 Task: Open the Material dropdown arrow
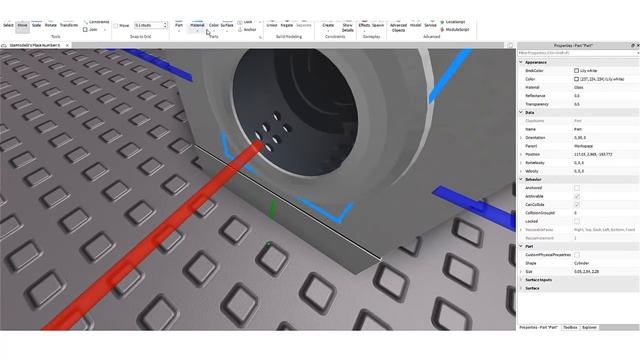tap(197, 31)
